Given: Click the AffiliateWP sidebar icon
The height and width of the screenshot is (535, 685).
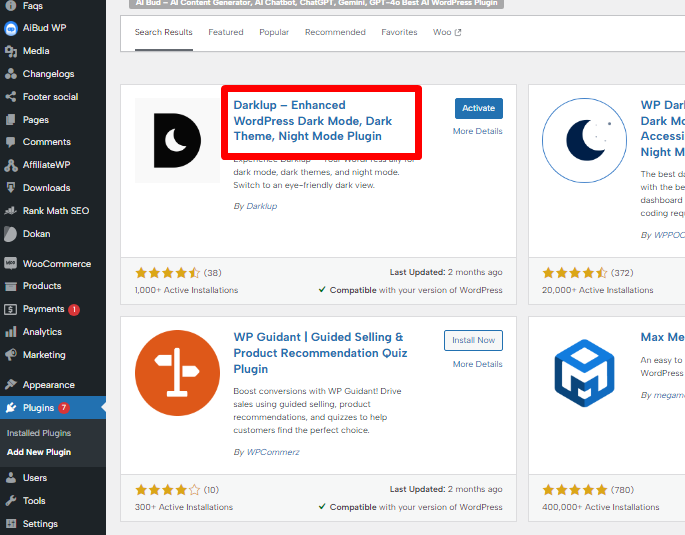Looking at the screenshot, I should 10,165.
